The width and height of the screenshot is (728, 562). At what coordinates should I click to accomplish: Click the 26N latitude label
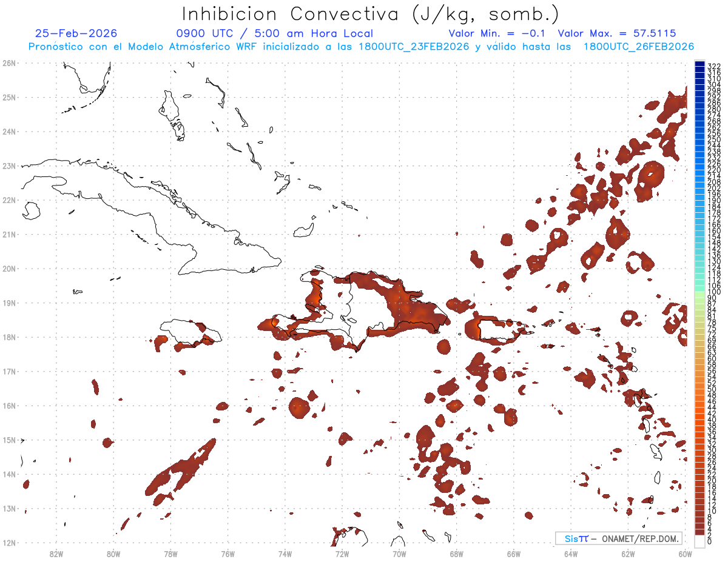click(8, 63)
